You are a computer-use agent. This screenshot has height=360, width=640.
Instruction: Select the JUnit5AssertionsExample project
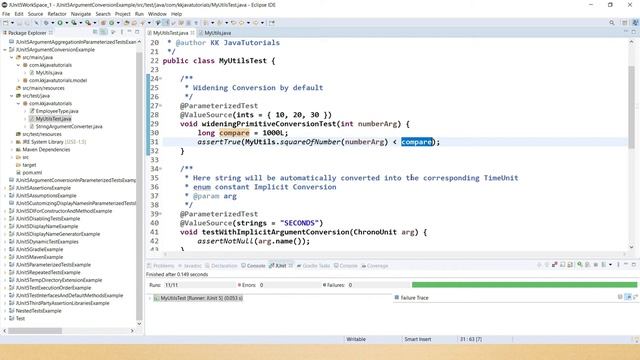point(43,188)
